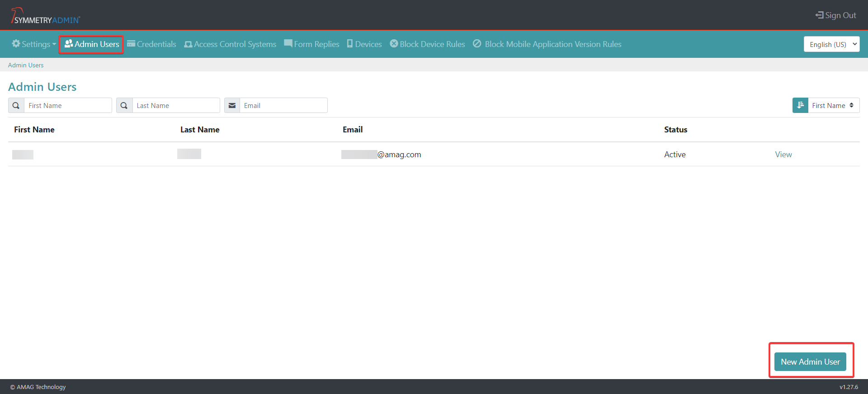868x394 pixels.
Task: Navigate to Devices page
Action: (364, 44)
